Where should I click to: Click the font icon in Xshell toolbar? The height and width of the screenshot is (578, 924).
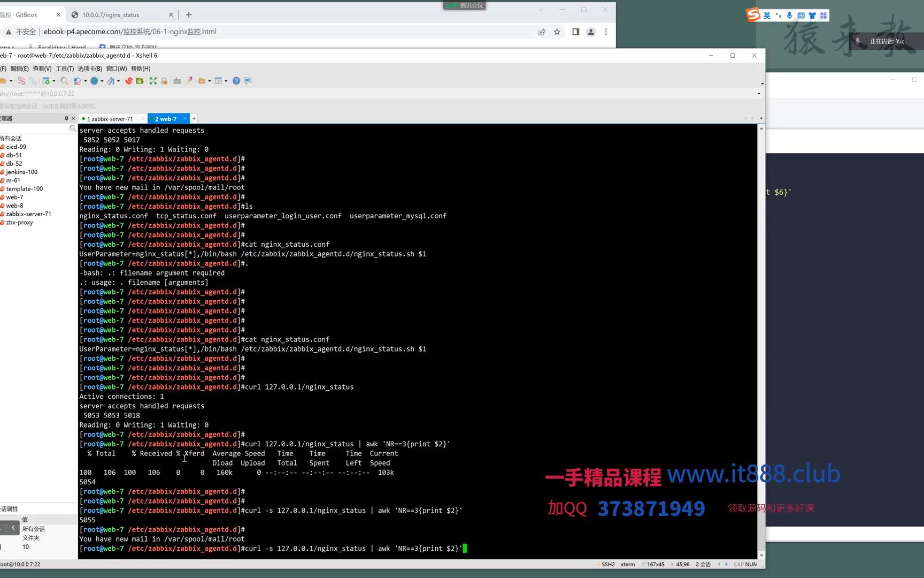(111, 81)
